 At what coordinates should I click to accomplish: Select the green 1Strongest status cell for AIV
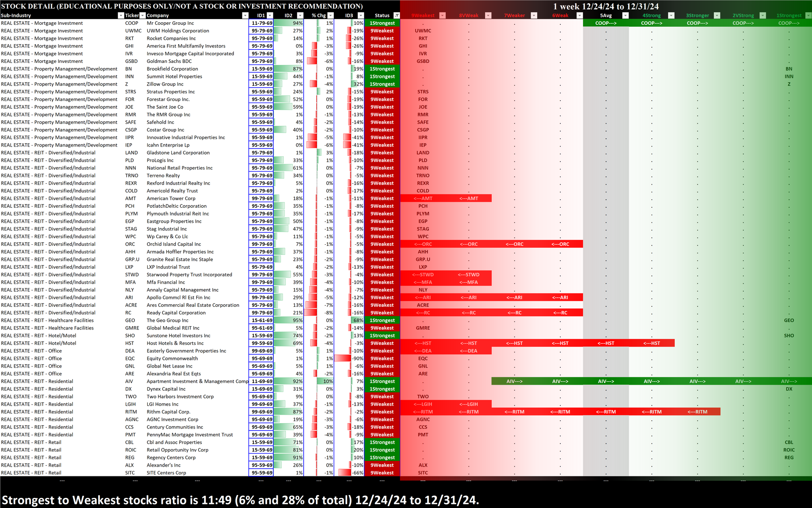[x=382, y=381]
